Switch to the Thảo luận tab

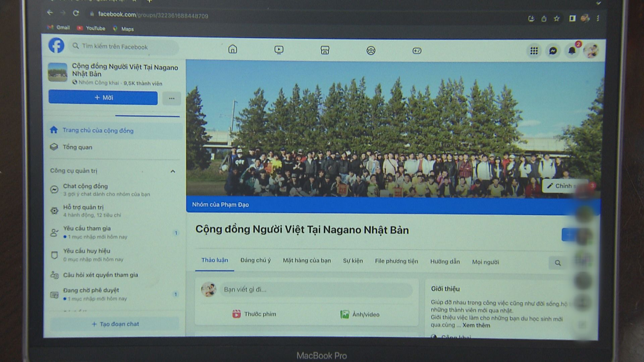215,260
